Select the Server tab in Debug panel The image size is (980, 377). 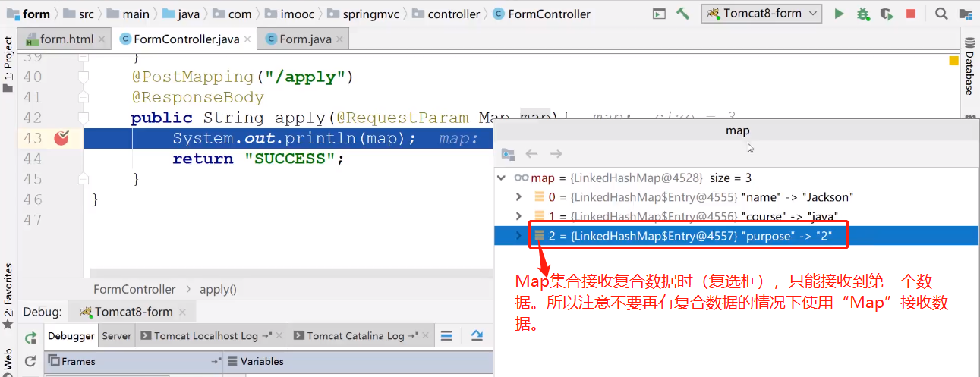[x=116, y=336]
